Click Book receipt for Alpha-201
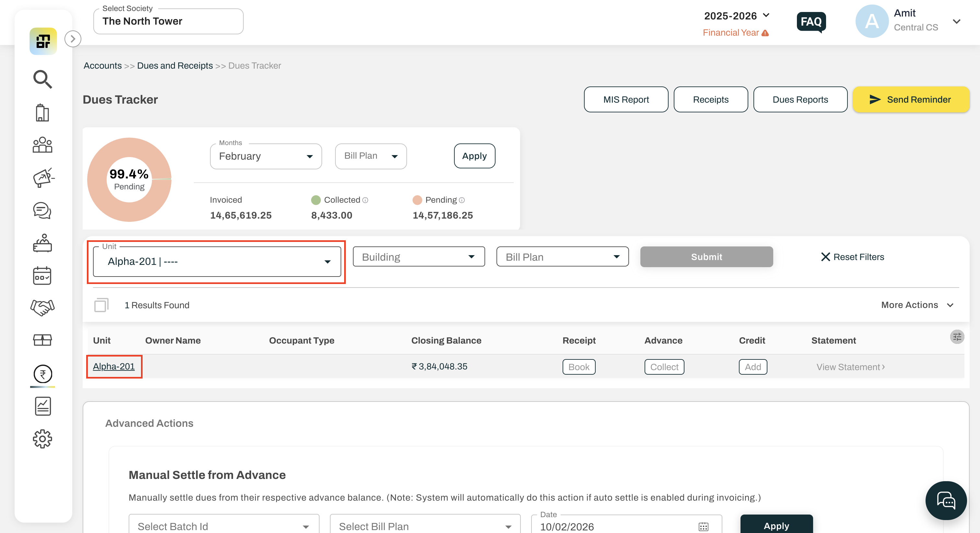The height and width of the screenshot is (533, 980). [579, 367]
